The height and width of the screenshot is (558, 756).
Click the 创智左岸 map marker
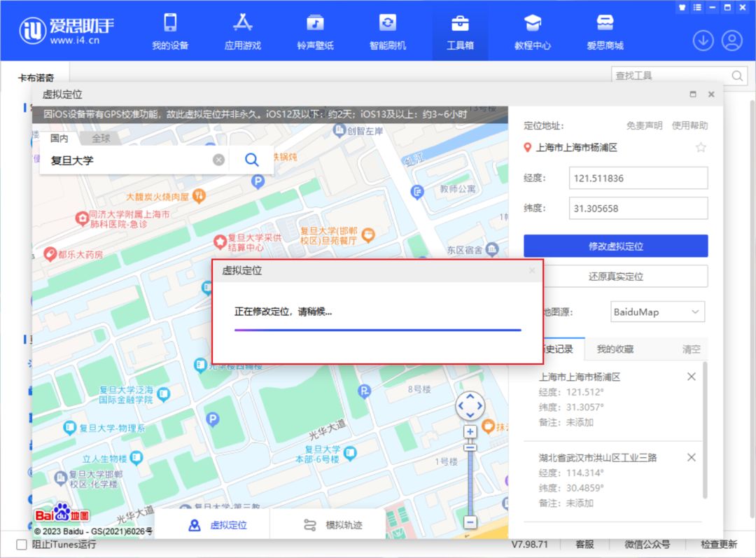coord(339,130)
